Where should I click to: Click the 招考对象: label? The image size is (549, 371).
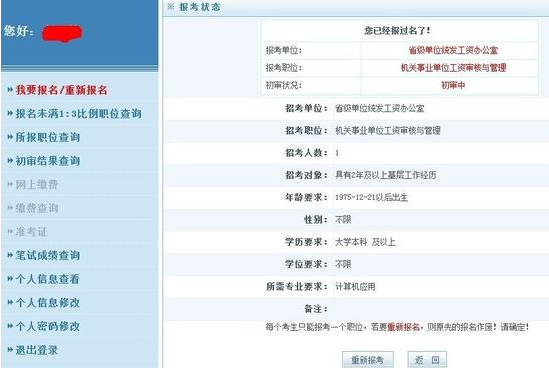(x=307, y=175)
